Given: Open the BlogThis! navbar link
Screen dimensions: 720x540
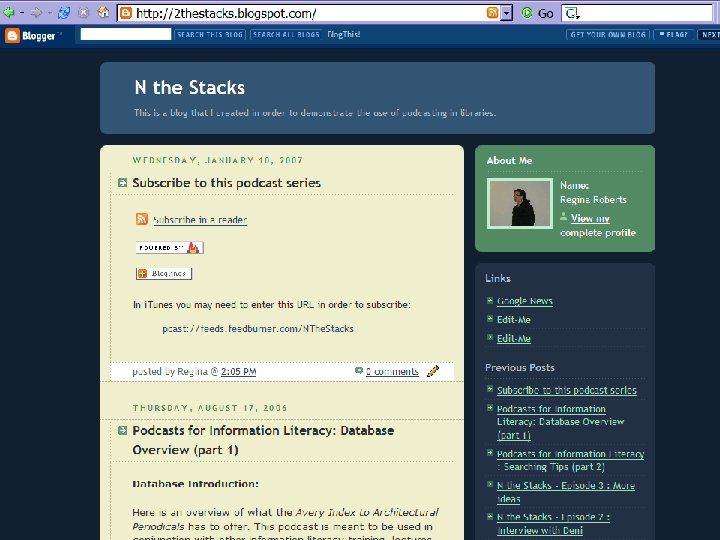Looking at the screenshot, I should point(343,34).
